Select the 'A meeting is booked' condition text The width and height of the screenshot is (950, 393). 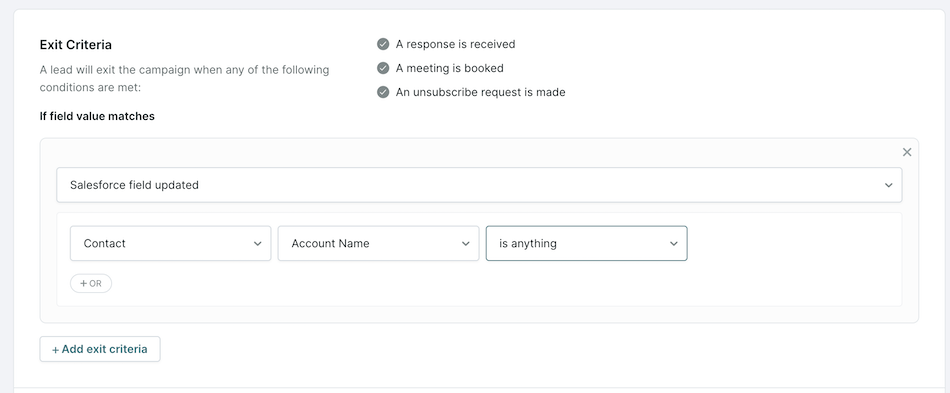point(450,68)
